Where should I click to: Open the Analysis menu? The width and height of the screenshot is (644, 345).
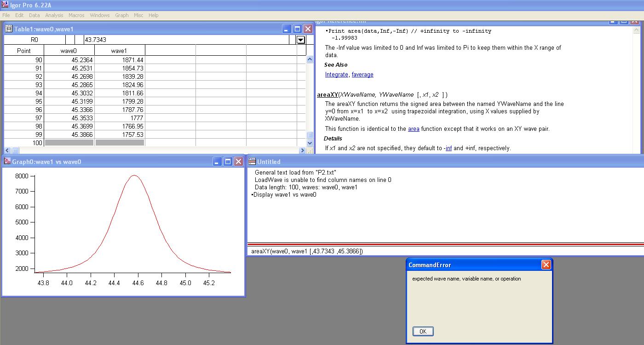click(x=54, y=15)
